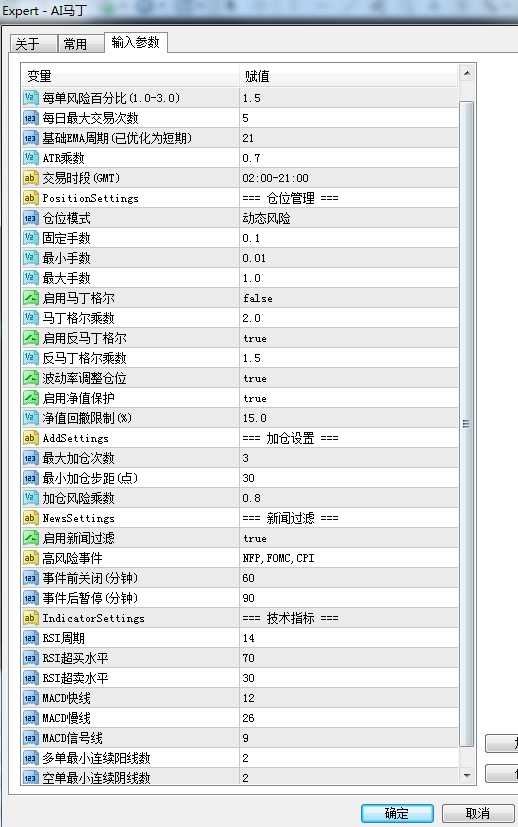Click the boolean icon beside 启用马丁格尔
Screen dimensions: 518x827
click(31, 298)
